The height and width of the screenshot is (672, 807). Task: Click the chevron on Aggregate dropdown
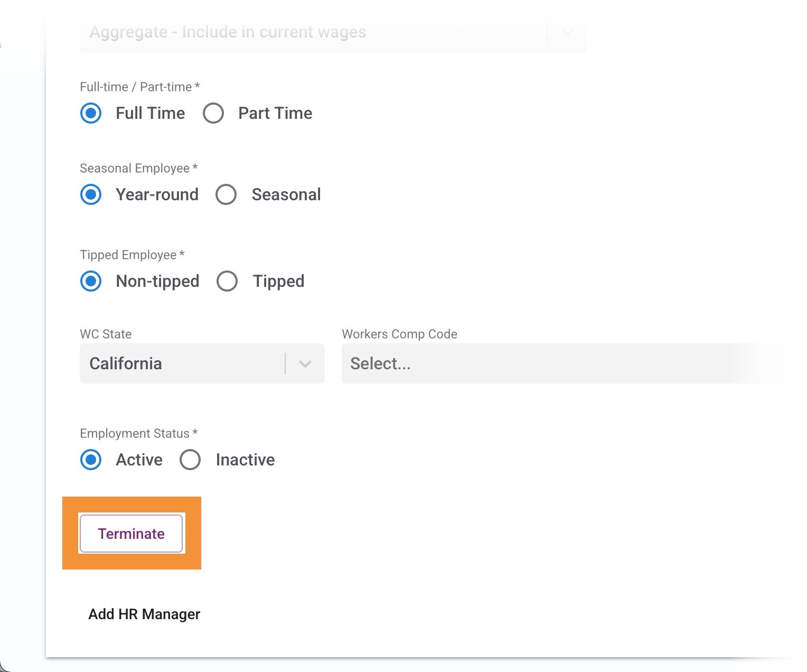click(567, 33)
